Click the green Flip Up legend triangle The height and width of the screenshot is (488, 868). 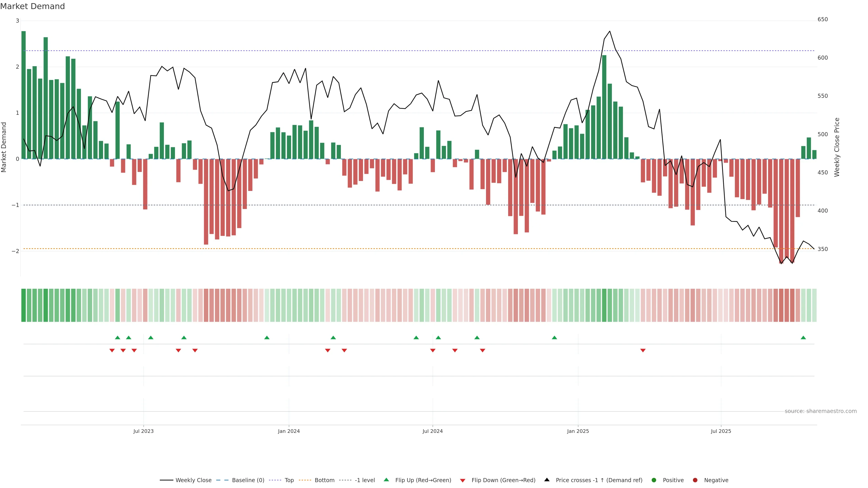[386, 480]
